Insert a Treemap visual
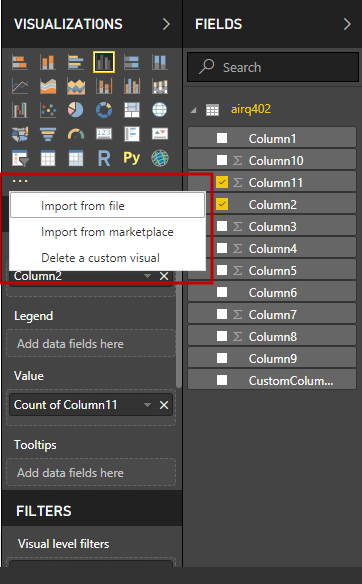Viewport: 362px width, 584px height. tap(131, 110)
